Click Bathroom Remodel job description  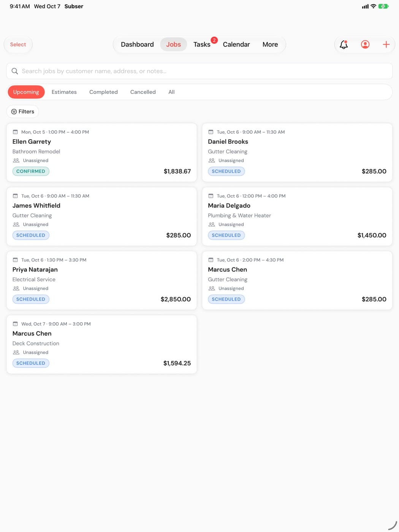point(36,152)
